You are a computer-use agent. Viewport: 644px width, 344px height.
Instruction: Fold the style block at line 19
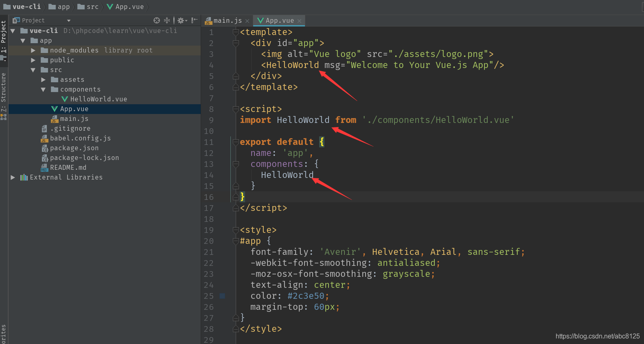click(236, 230)
